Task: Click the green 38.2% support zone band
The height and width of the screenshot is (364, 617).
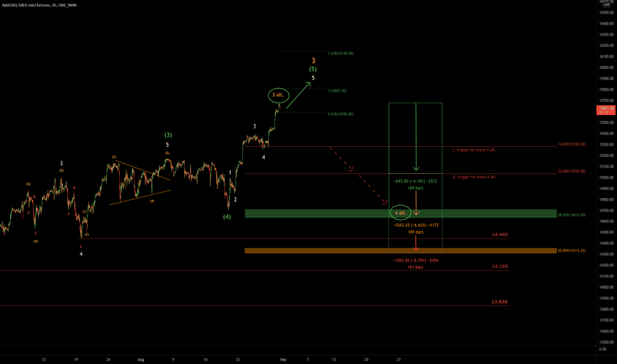Action: (401, 214)
